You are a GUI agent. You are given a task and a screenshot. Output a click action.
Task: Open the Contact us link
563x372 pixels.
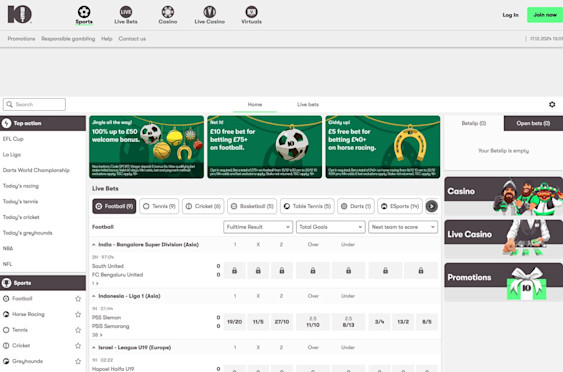132,38
